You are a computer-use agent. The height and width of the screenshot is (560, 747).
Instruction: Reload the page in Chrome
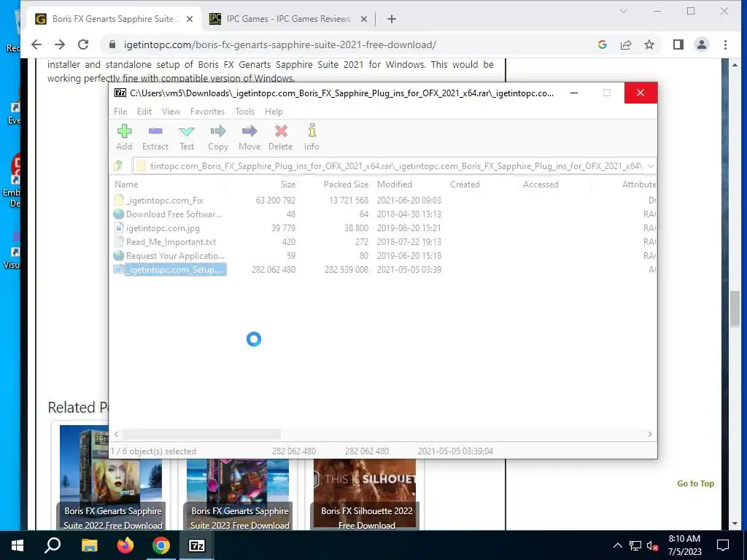pyautogui.click(x=83, y=44)
